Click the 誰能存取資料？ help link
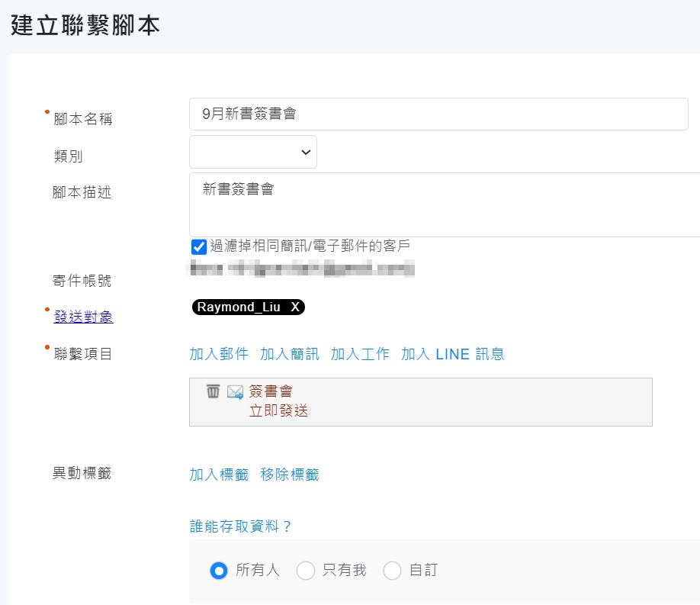The height and width of the screenshot is (605, 700). 241,526
